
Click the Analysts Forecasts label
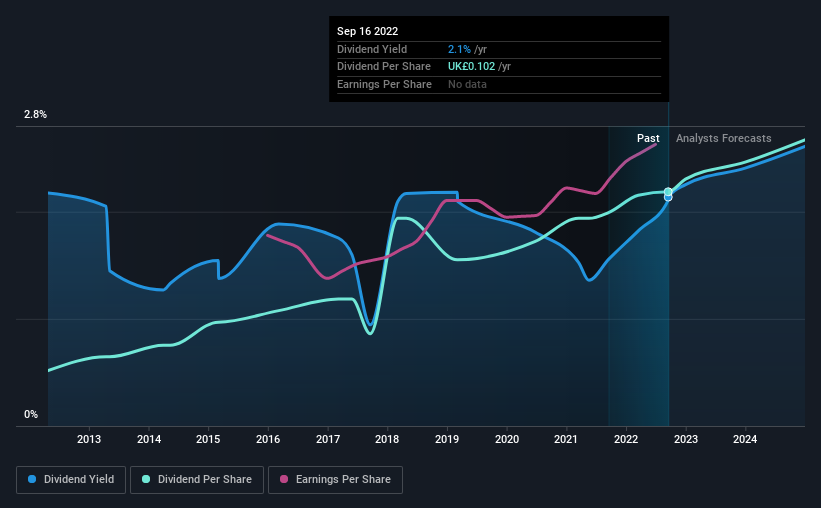coord(724,138)
